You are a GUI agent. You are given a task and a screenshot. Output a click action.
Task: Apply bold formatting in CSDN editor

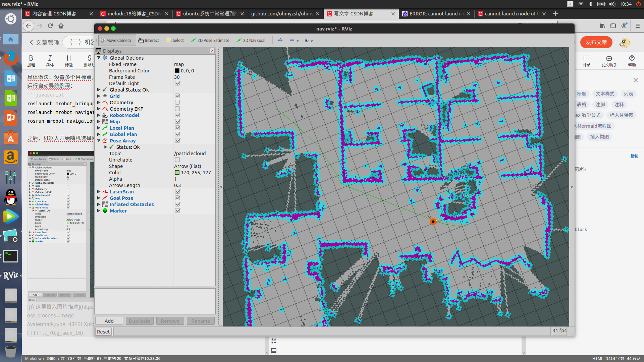pyautogui.click(x=31, y=61)
